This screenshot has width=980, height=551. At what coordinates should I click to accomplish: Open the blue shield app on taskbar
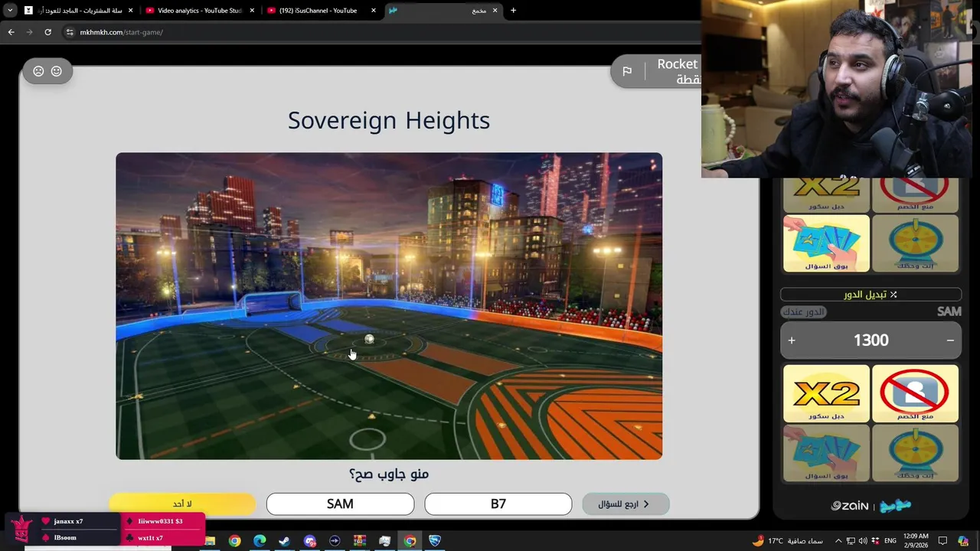tap(435, 541)
